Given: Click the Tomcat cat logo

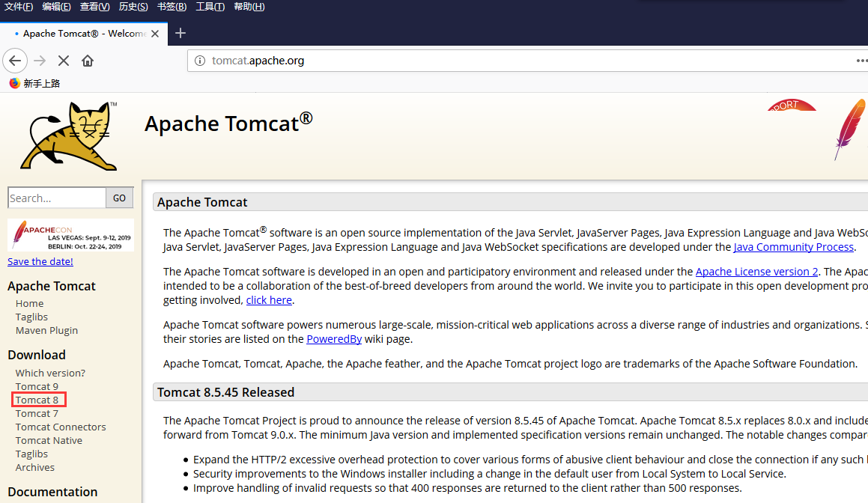Looking at the screenshot, I should (69, 136).
